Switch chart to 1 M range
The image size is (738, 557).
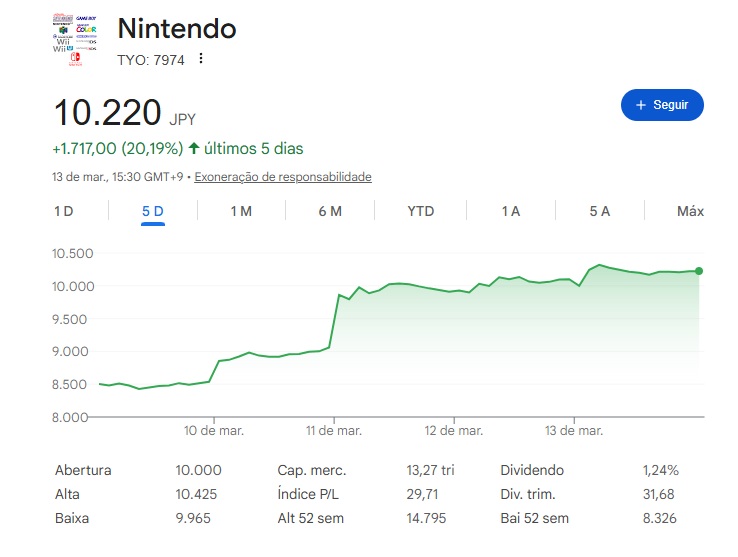(240, 211)
